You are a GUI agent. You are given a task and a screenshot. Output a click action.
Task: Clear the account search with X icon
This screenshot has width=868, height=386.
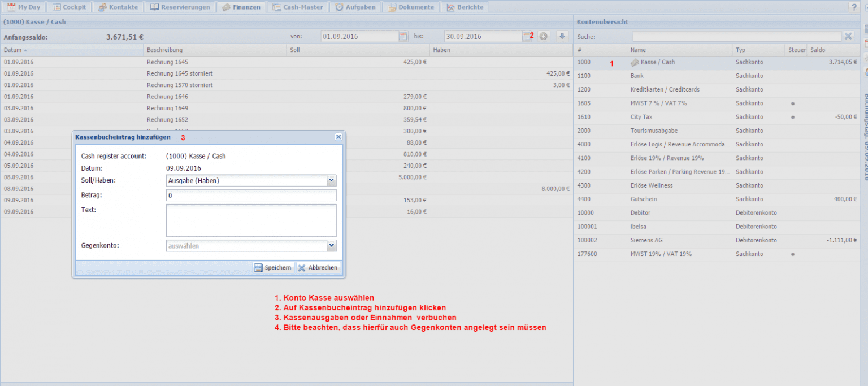pyautogui.click(x=848, y=36)
